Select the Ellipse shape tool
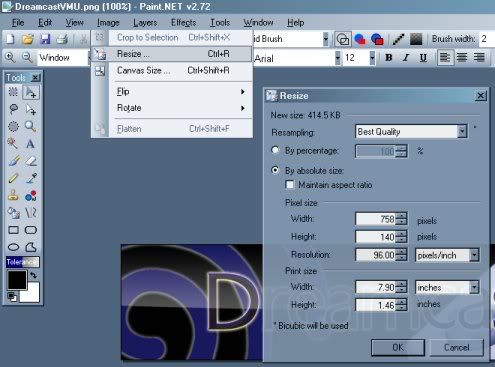This screenshot has width=495, height=367. 13,247
